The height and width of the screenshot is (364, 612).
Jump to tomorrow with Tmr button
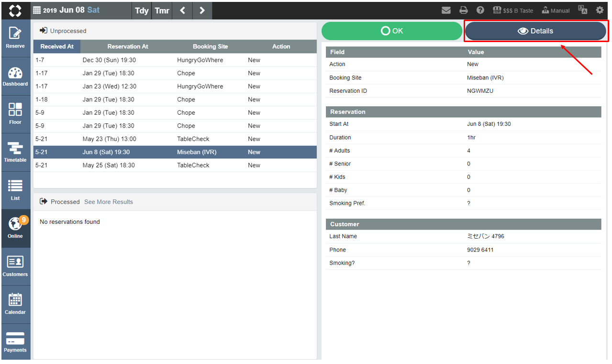tap(162, 10)
